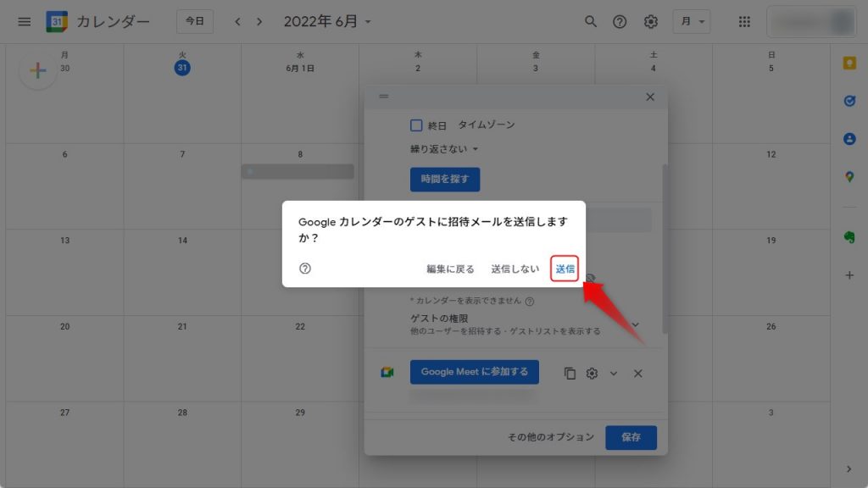Open the settings gear in header
Screen dimensions: 868x488
650,21
